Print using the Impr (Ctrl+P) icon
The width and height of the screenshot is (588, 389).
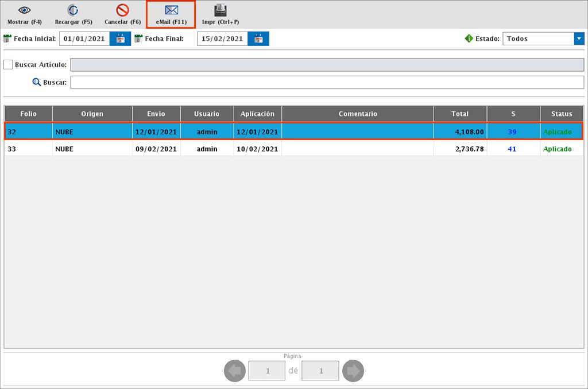click(220, 10)
